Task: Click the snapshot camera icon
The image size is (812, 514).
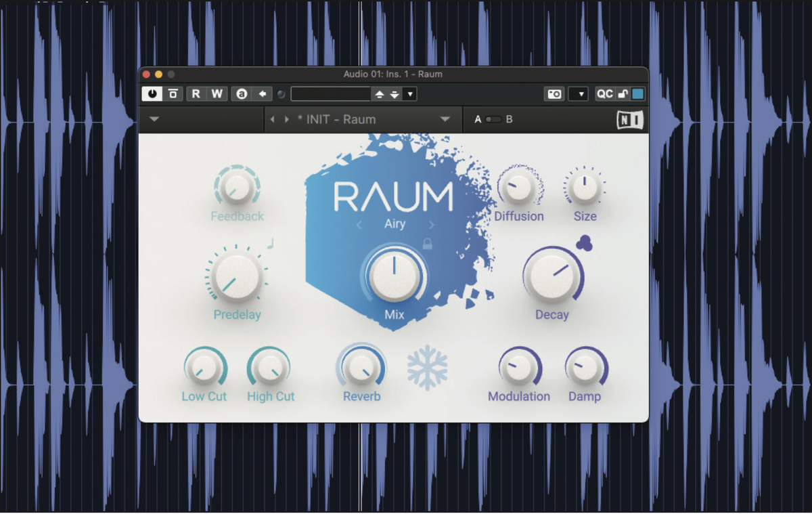Action: [x=554, y=94]
